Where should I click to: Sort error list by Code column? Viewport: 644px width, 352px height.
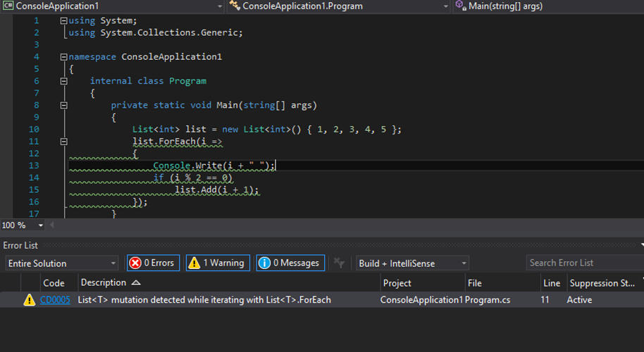tap(54, 283)
